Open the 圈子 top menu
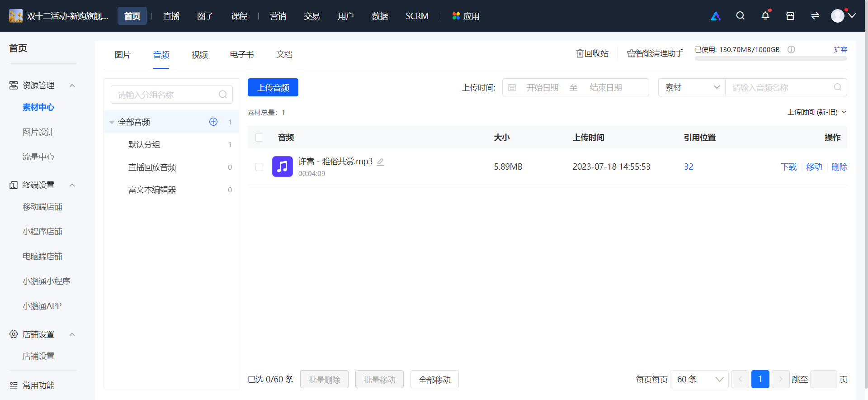The height and width of the screenshot is (400, 868). 205,16
